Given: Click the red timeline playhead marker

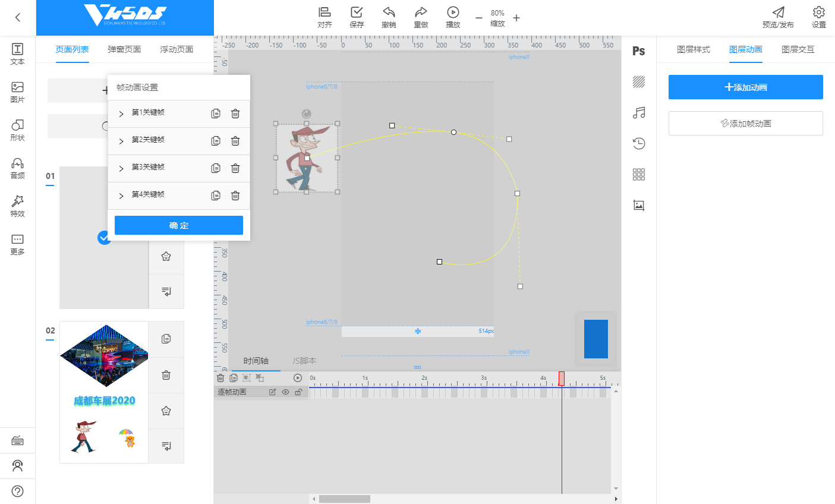Looking at the screenshot, I should [562, 379].
